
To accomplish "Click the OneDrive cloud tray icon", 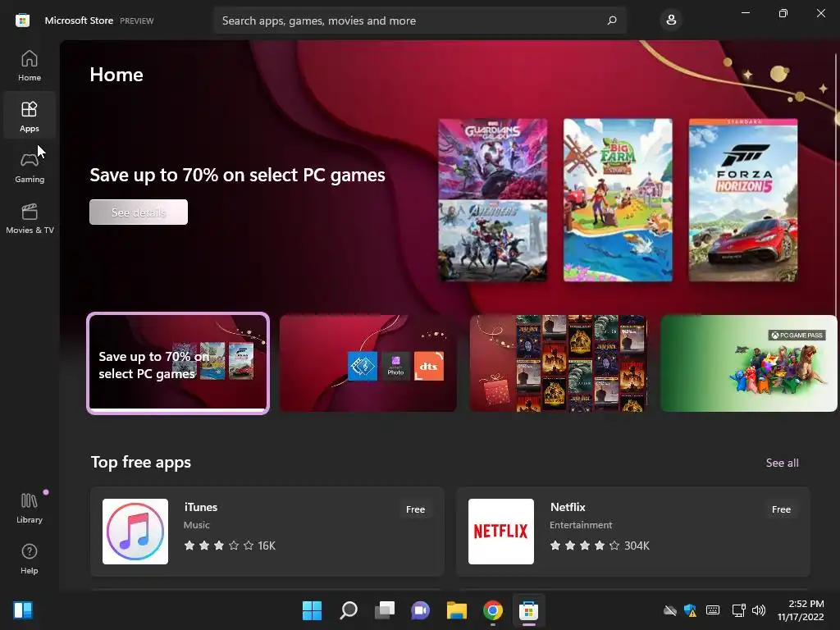I will [669, 610].
